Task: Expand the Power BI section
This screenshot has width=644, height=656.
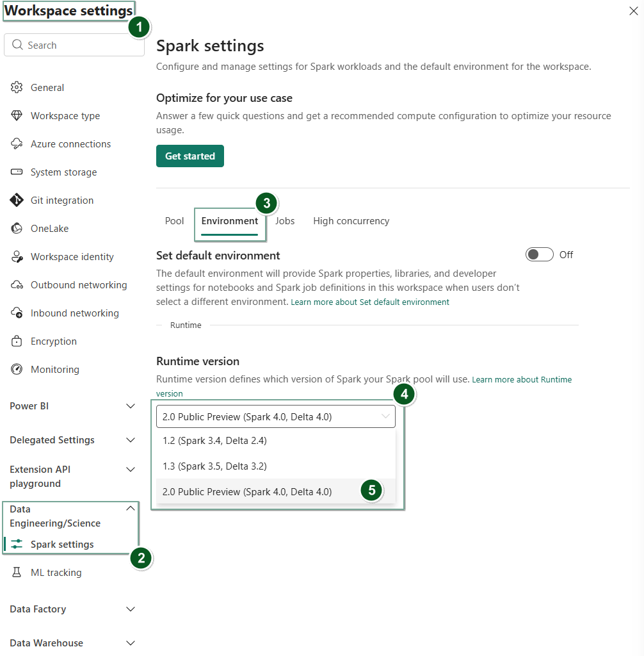Action: click(x=130, y=406)
